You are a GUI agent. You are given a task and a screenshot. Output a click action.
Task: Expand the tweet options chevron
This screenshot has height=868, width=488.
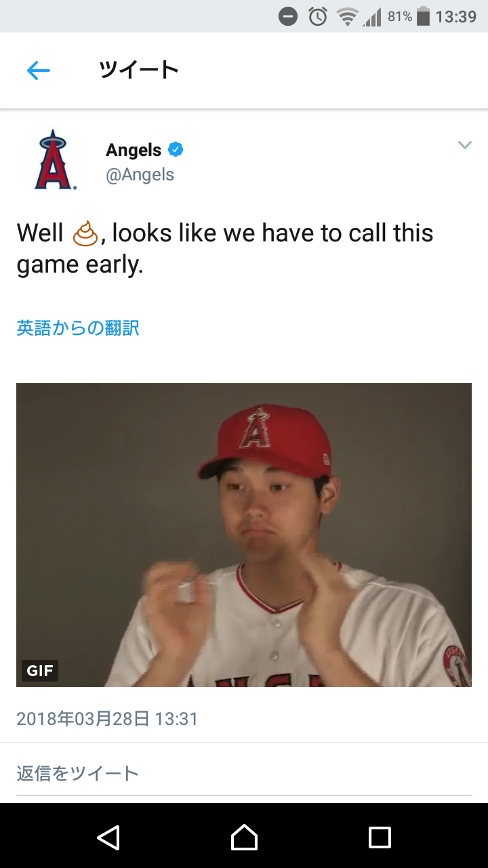pyautogui.click(x=464, y=145)
